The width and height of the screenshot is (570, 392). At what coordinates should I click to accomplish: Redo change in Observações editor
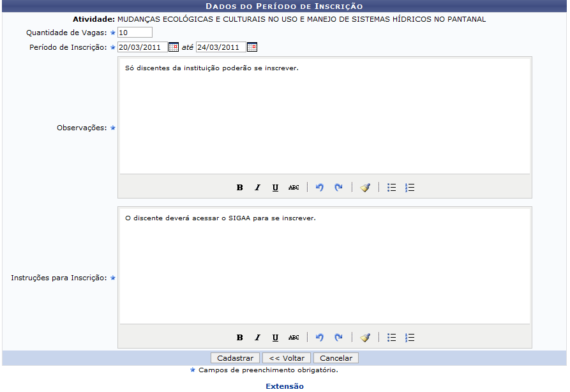pyautogui.click(x=338, y=188)
